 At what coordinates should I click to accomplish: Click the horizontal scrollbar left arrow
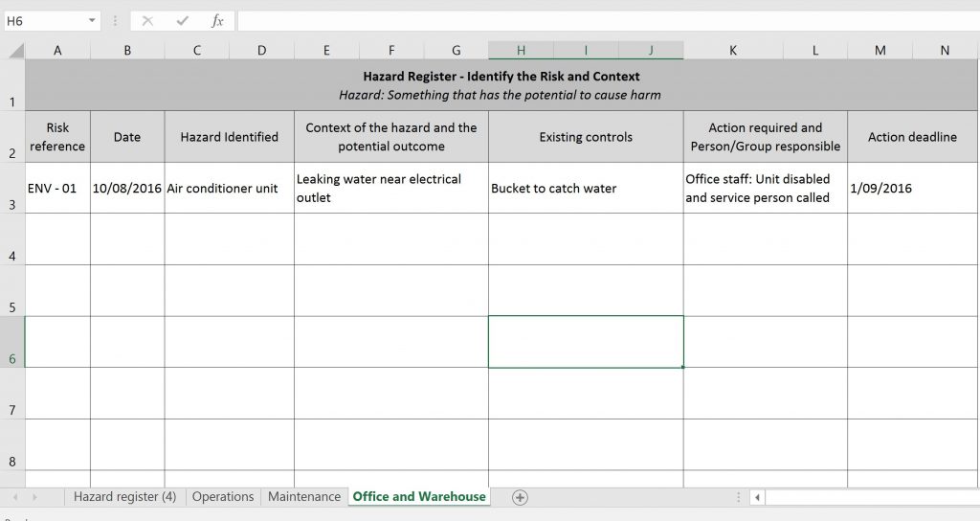point(757,497)
